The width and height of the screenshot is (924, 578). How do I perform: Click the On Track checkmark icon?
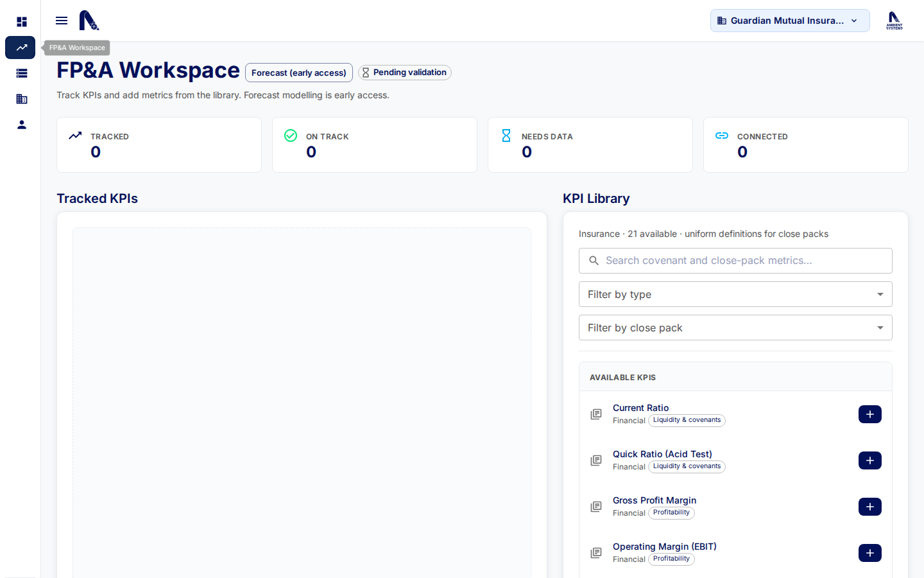tap(291, 136)
